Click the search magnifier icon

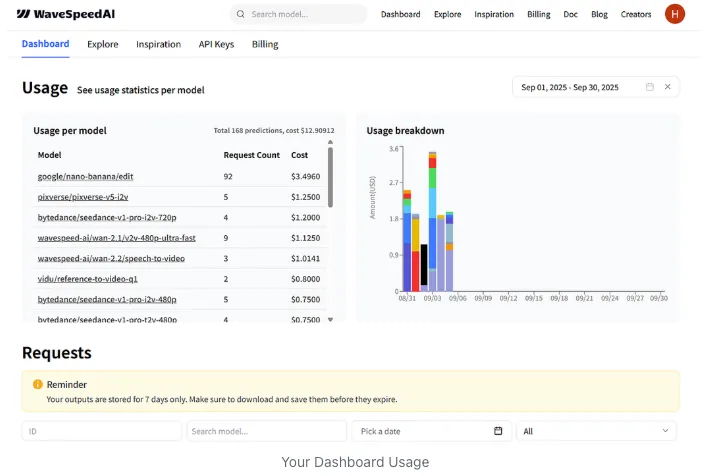[x=241, y=14]
